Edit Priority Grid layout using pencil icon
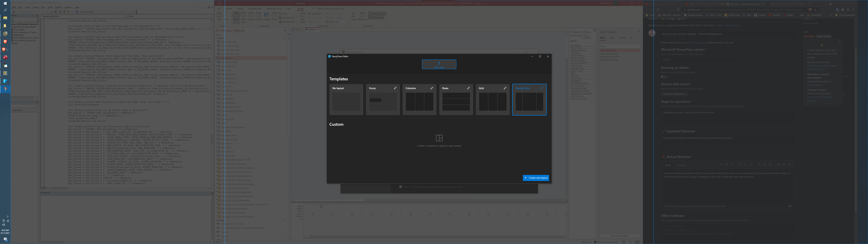This screenshot has height=244, width=868. [541, 88]
